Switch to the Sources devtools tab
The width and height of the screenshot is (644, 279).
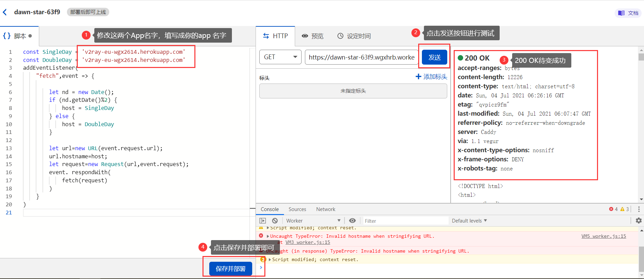point(297,209)
